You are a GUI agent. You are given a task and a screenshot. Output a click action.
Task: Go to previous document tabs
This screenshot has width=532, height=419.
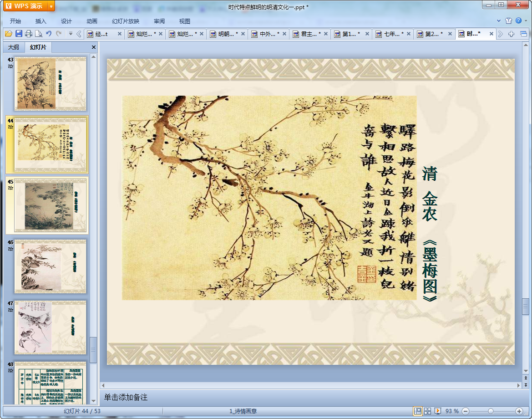point(79,34)
